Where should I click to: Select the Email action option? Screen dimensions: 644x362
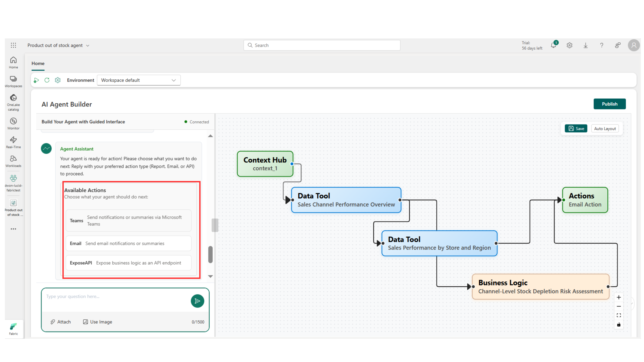(x=128, y=243)
